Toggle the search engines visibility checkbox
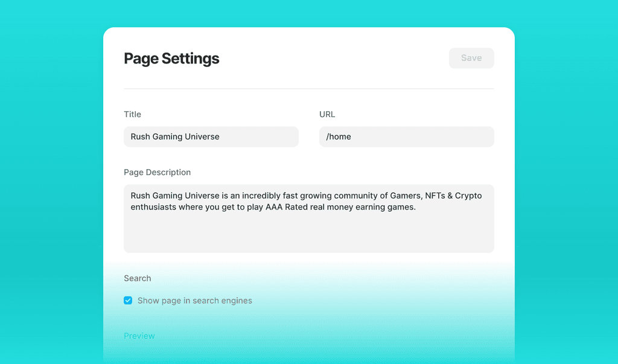Viewport: 618px width, 364px height. tap(128, 301)
